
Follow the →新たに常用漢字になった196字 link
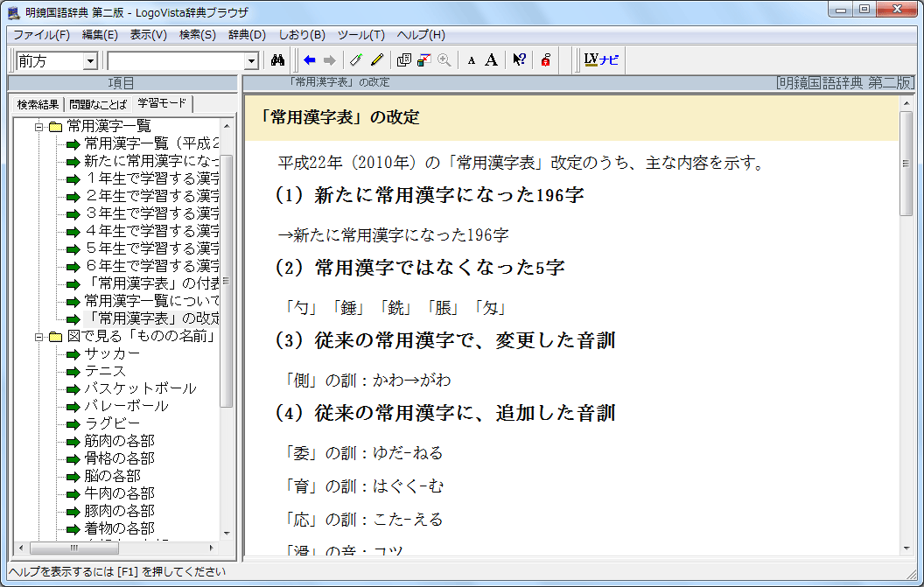point(393,234)
